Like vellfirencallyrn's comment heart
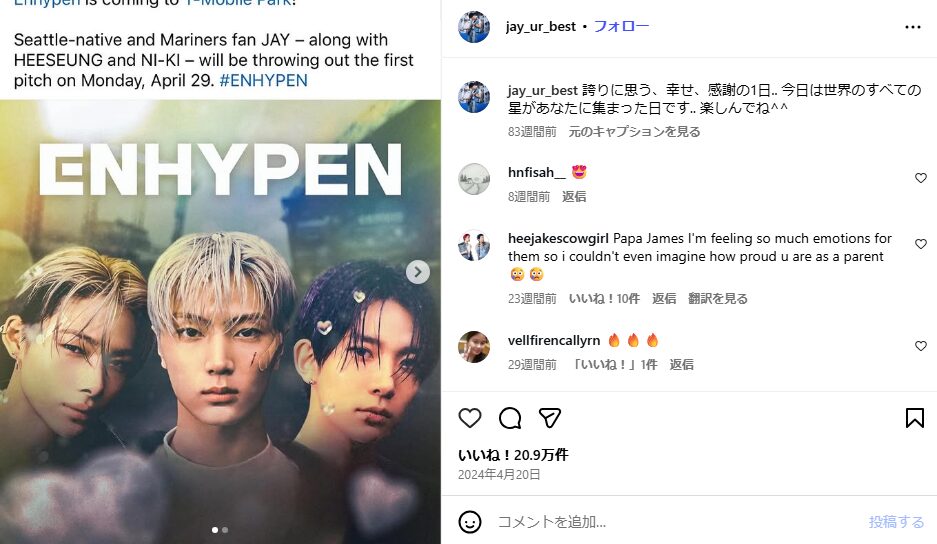The height and width of the screenshot is (544, 937). (920, 346)
